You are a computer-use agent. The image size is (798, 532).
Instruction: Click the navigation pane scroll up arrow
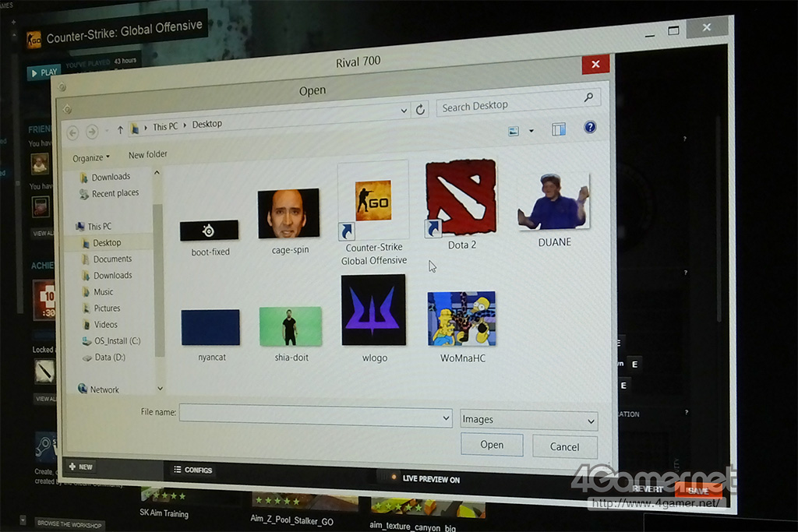pyautogui.click(x=157, y=173)
